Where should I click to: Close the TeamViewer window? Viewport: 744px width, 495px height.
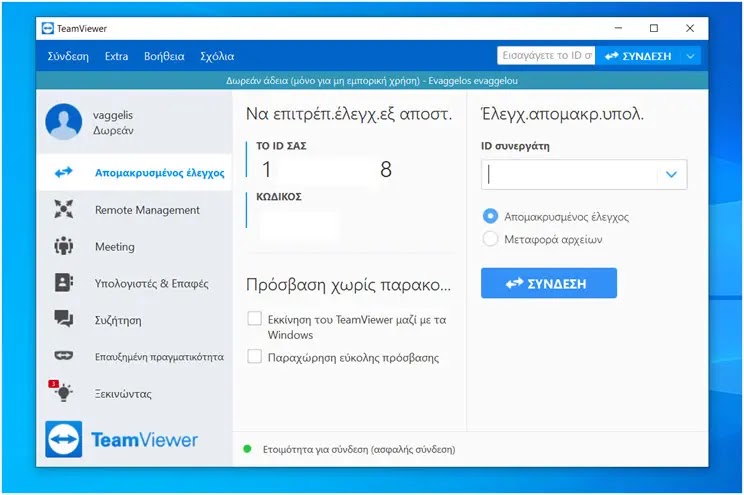[x=690, y=28]
